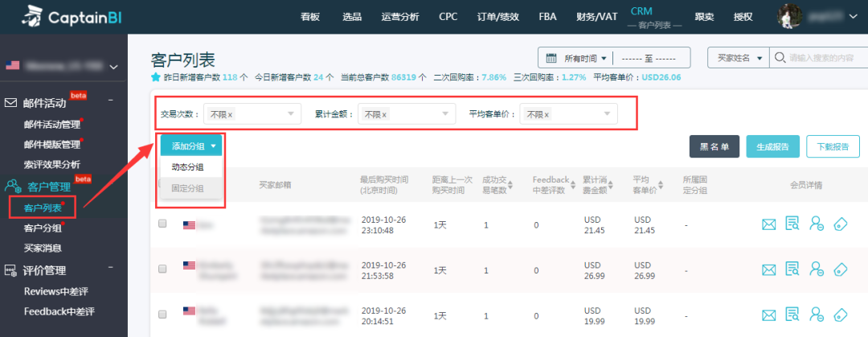Click the date range field
The height and width of the screenshot is (337, 868).
click(x=649, y=58)
